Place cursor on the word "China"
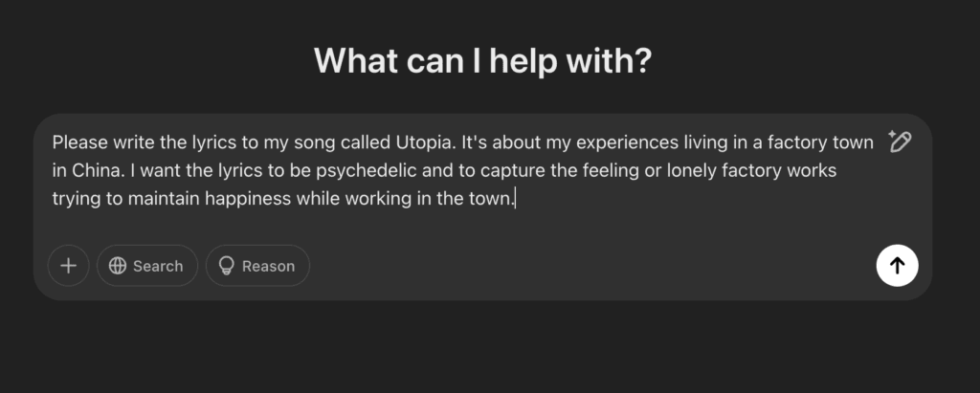The width and height of the screenshot is (980, 393). (x=95, y=170)
